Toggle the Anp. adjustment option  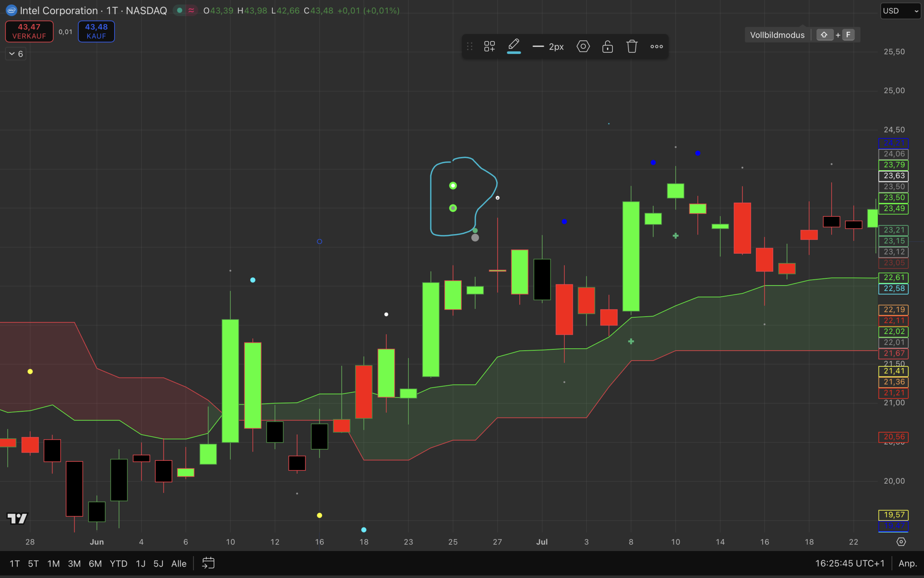click(908, 564)
